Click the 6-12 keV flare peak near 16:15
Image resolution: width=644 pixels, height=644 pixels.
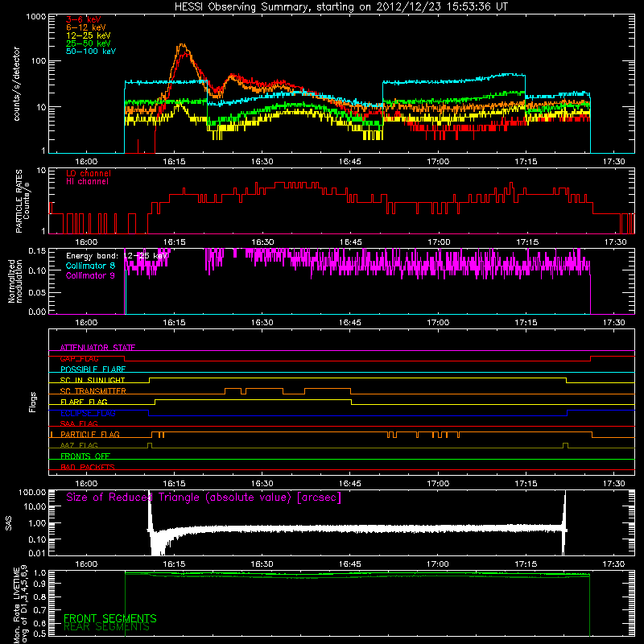click(182, 46)
